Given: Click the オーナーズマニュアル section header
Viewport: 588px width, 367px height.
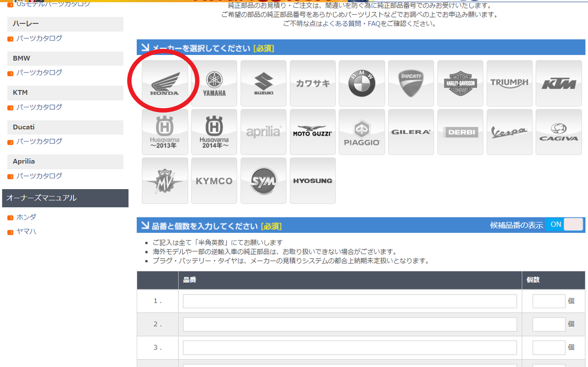Looking at the screenshot, I should pyautogui.click(x=65, y=198).
